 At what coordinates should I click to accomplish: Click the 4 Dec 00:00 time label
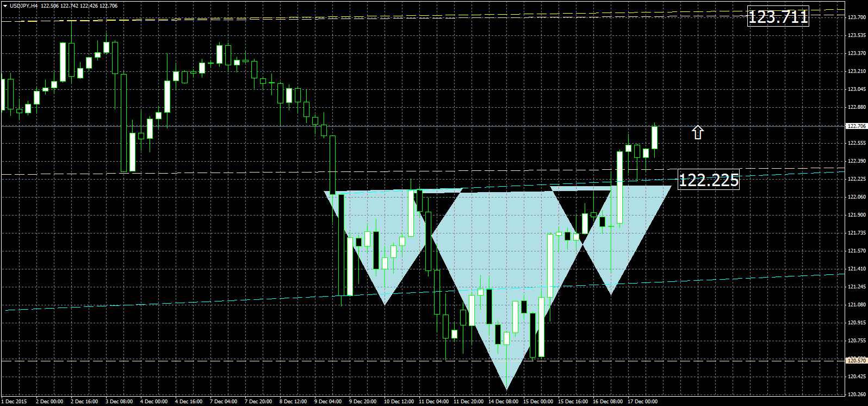(154, 402)
